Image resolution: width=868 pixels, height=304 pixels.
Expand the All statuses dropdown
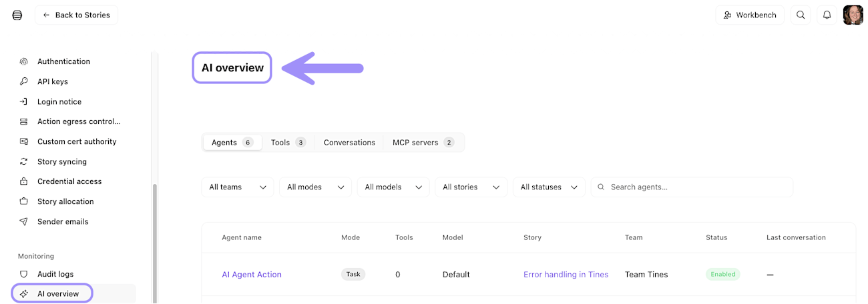click(x=549, y=187)
